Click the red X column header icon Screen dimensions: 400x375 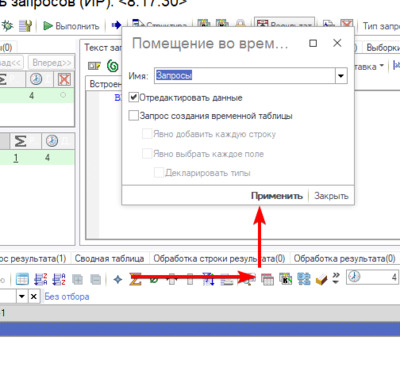64,79
